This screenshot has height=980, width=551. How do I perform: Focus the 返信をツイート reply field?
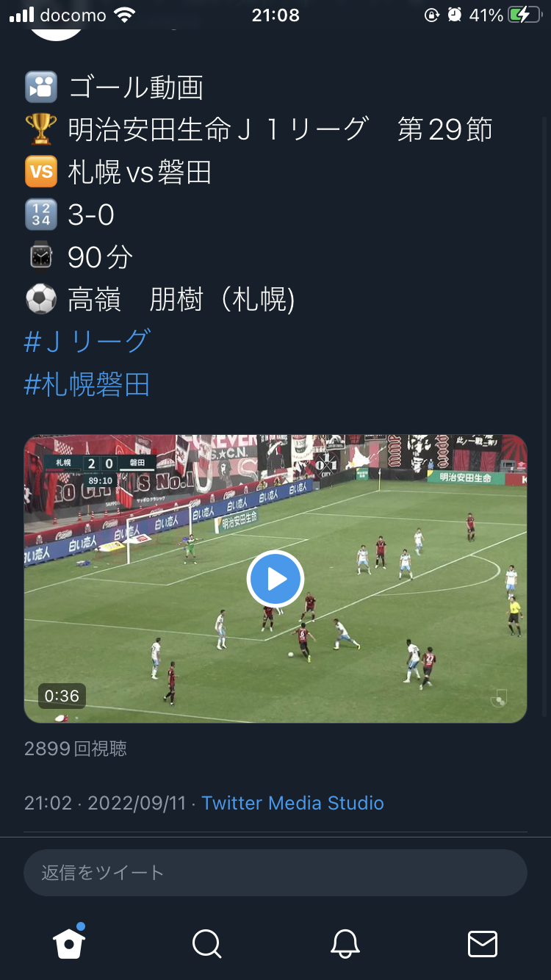click(x=275, y=873)
